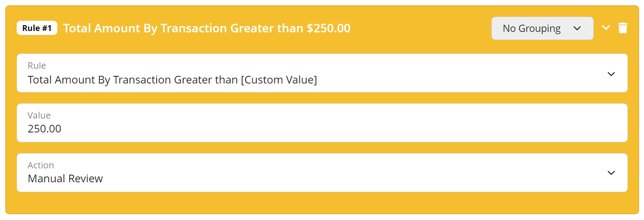Focus the Value input field
Viewport: 644px width, 220px height.
(322, 123)
